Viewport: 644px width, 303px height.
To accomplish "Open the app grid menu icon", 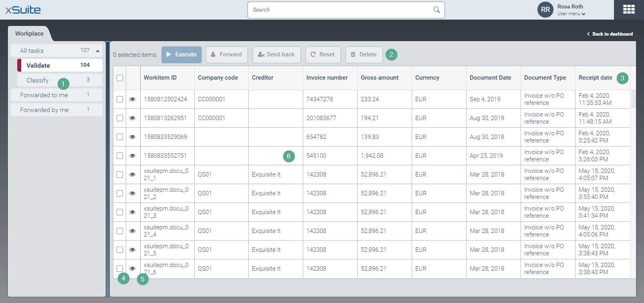I will click(x=628, y=10).
